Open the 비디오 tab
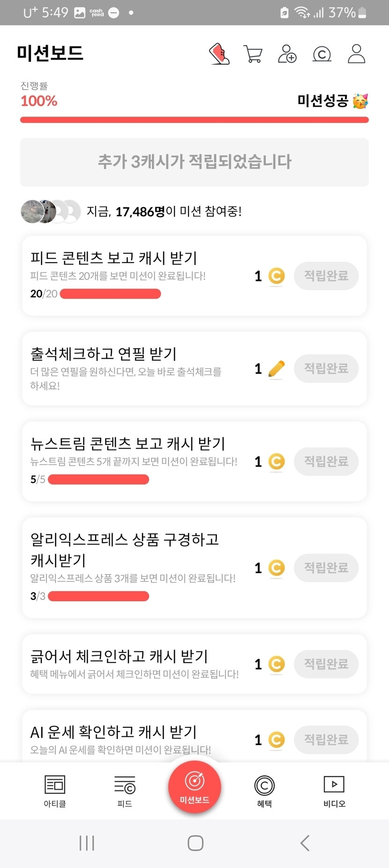 coord(334,791)
